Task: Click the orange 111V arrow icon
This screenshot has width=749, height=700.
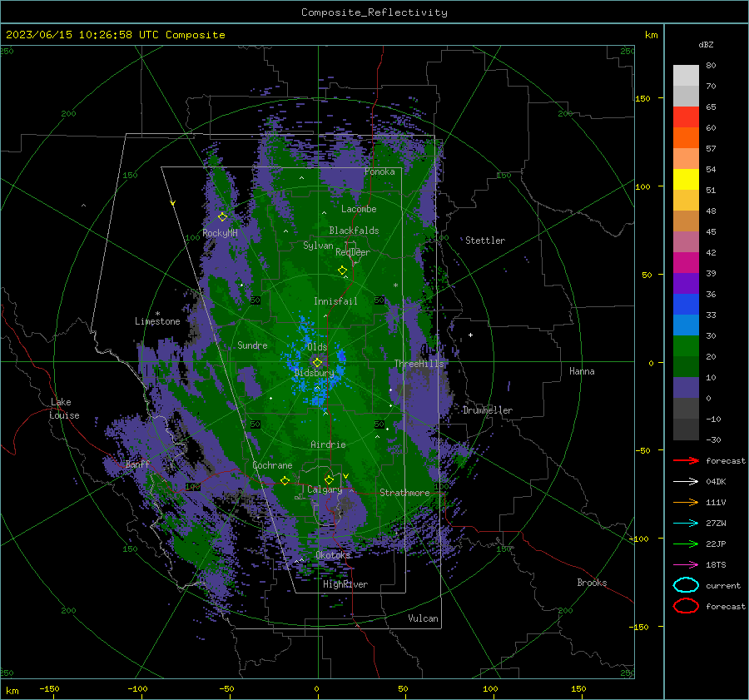Action: pos(686,502)
